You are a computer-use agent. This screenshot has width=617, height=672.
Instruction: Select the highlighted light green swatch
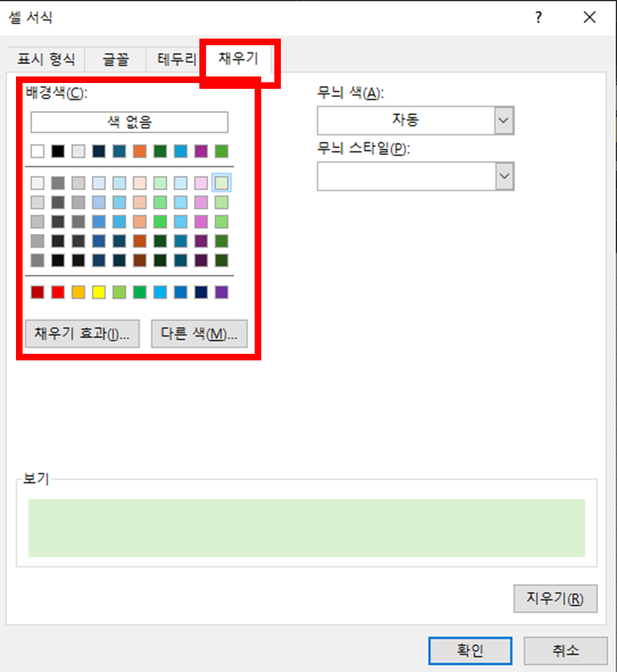(x=220, y=183)
